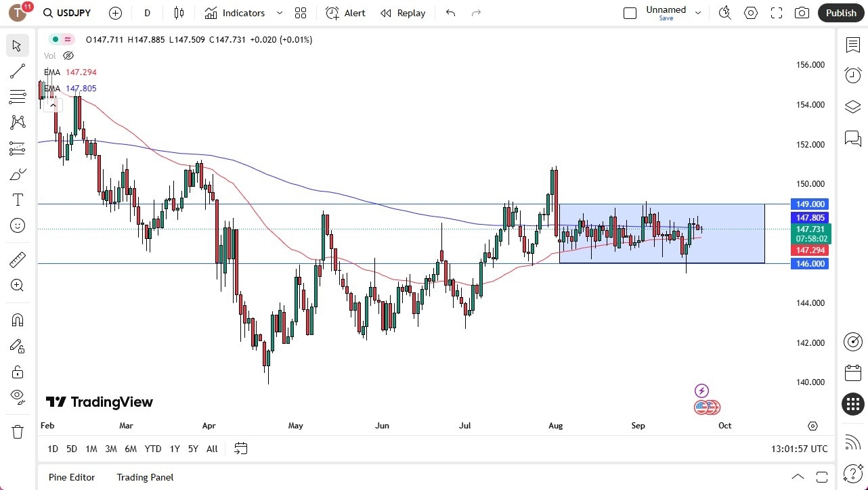This screenshot has width=868, height=490.
Task: Open the Text tool in the drawing toolbar
Action: [17, 199]
